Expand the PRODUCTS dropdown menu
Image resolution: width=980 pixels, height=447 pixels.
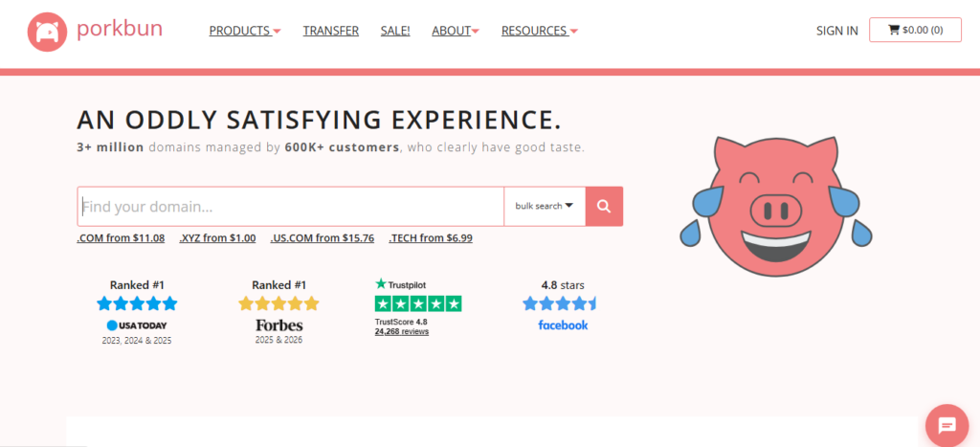(x=245, y=31)
